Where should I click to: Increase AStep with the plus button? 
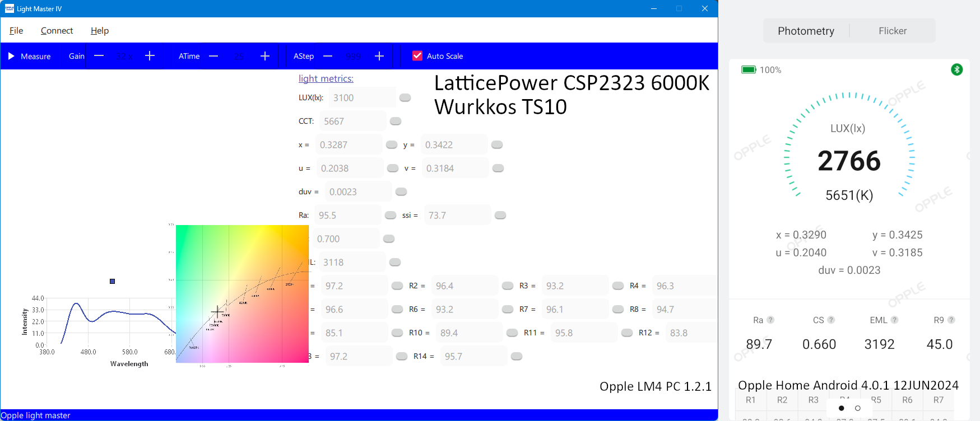[379, 56]
